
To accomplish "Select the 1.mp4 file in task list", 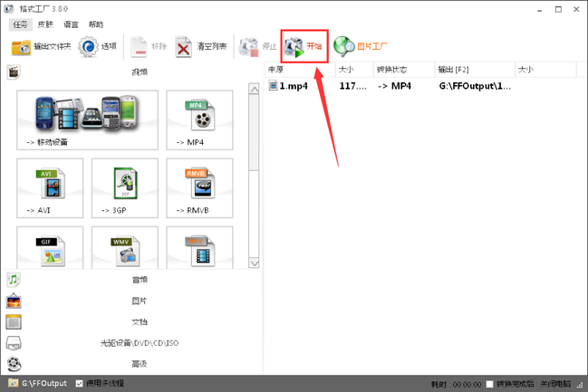I will 288,86.
